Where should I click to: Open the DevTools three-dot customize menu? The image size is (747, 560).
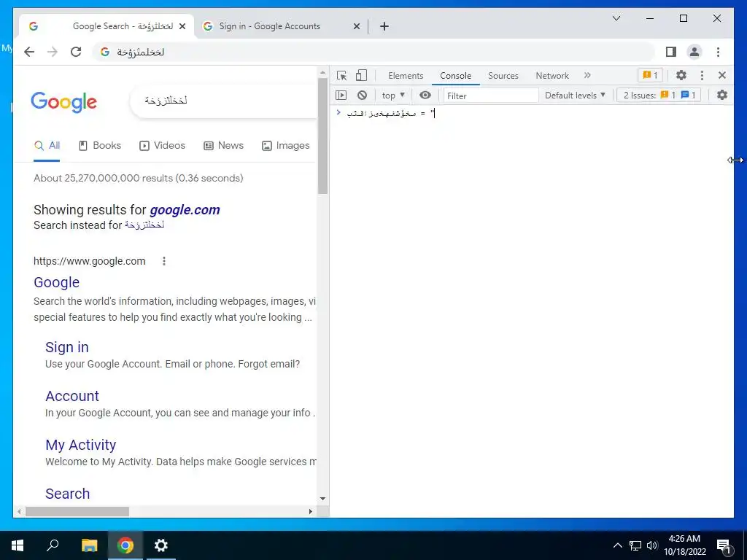click(x=702, y=75)
